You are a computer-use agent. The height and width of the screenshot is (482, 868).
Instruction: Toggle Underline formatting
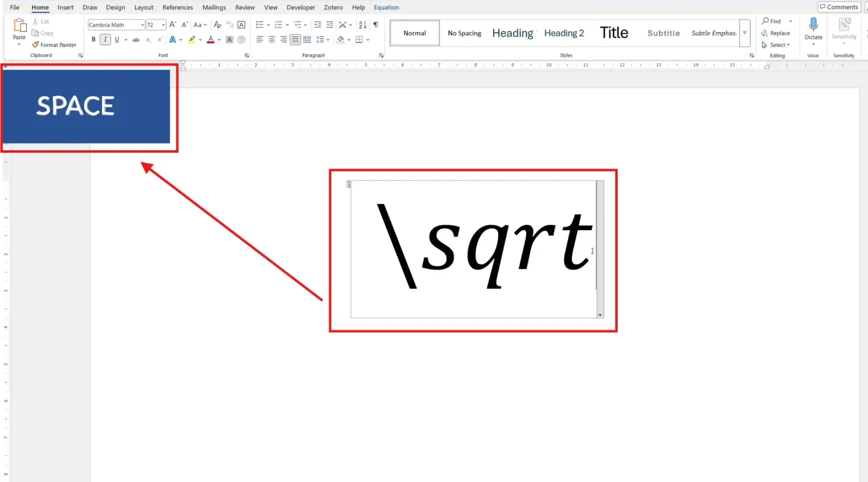coord(117,40)
